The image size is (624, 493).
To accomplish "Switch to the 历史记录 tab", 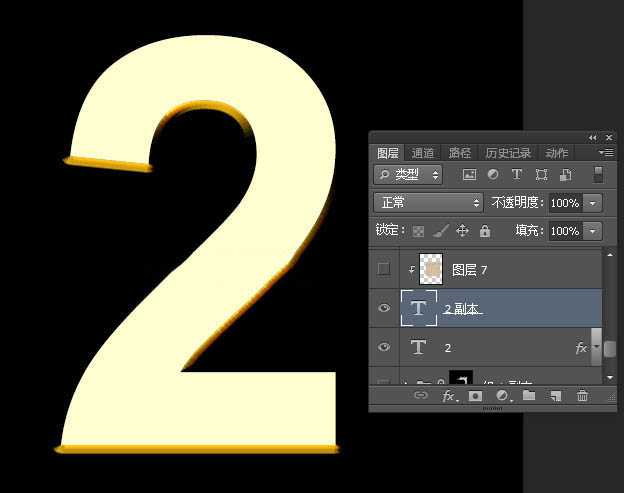I will pyautogui.click(x=508, y=153).
